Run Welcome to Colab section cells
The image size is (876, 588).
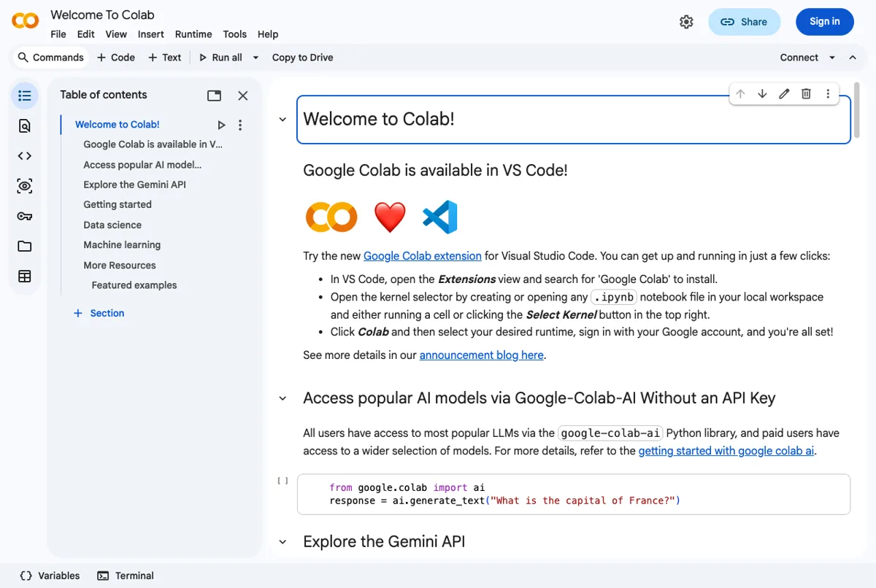click(x=222, y=125)
